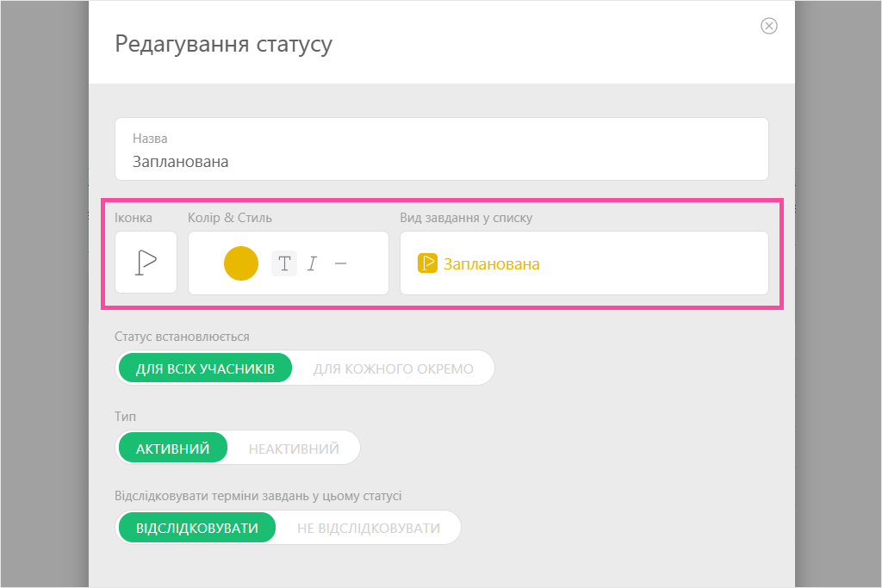Select the regular text style T icon
The image size is (882, 588).
point(284,263)
